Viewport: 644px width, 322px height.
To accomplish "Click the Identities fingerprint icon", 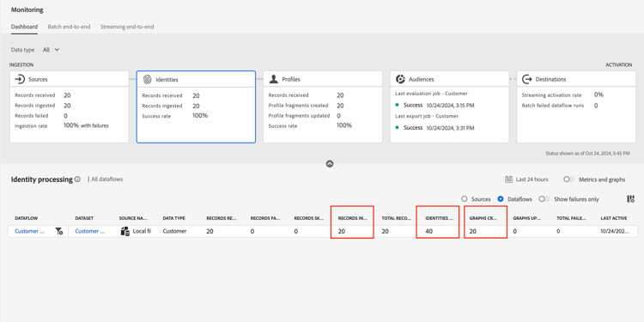I will click(x=147, y=79).
